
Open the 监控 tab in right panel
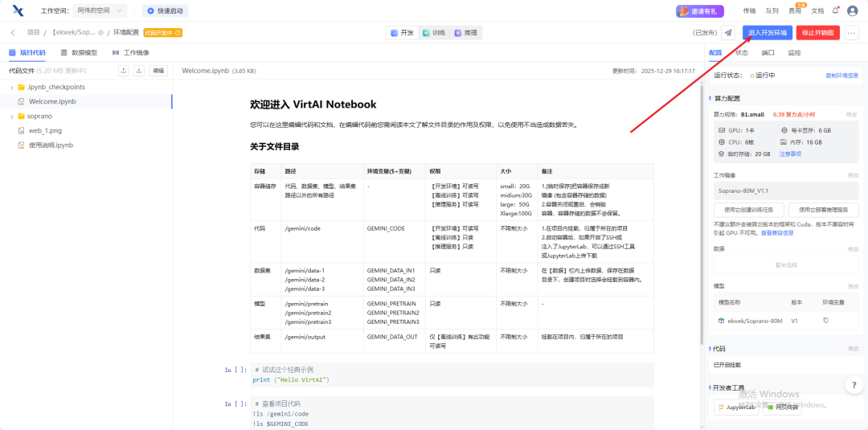(794, 53)
